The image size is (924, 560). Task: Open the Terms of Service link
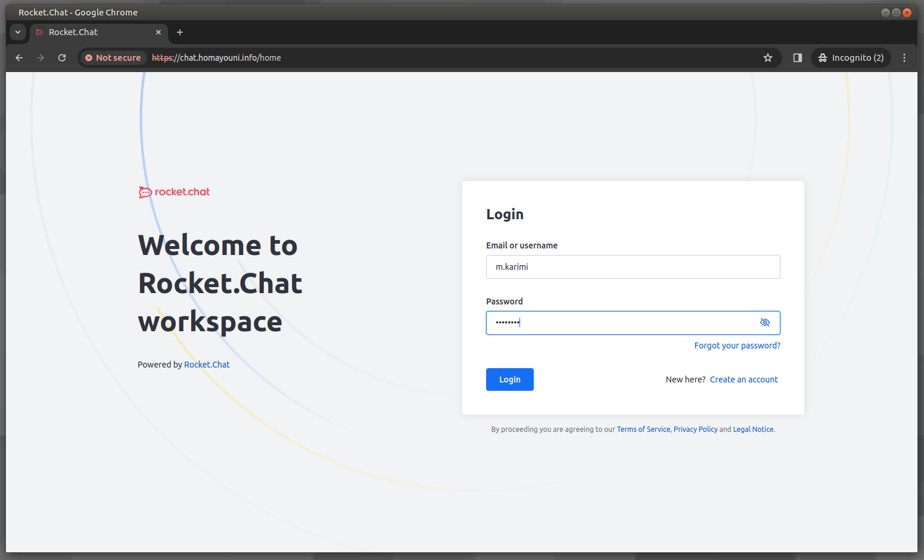tap(643, 430)
